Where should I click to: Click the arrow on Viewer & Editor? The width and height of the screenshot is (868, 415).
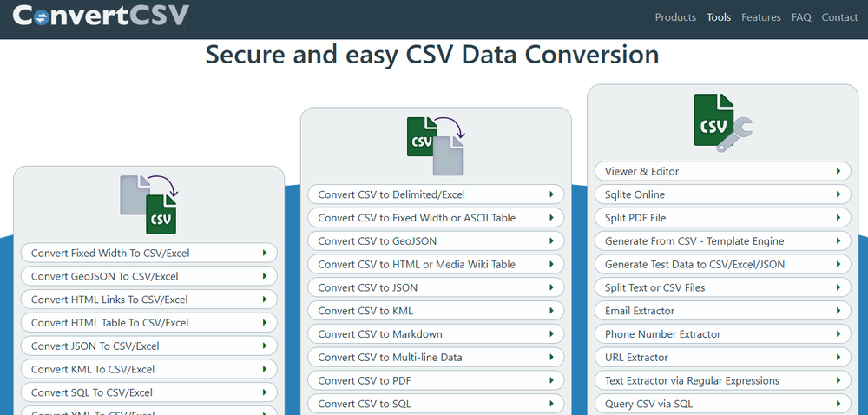(838, 171)
